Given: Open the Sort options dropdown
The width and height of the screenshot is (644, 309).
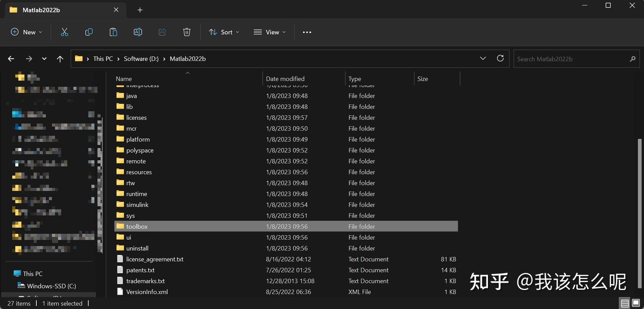Looking at the screenshot, I should (x=224, y=32).
